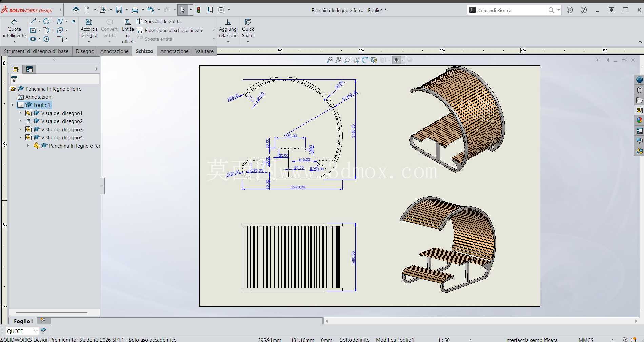Select the Sketch Fillet tool
The image size is (644, 342).
60,39
